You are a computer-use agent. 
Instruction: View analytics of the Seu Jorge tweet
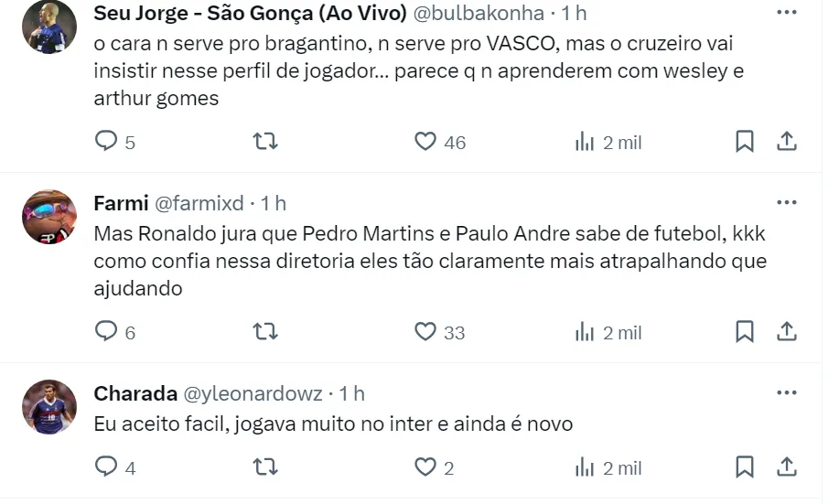pyautogui.click(x=585, y=141)
